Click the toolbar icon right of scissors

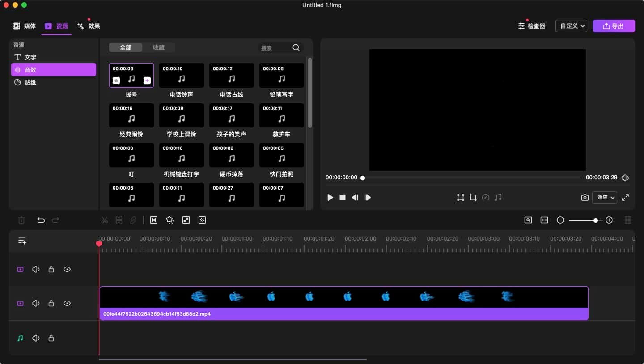[119, 220]
